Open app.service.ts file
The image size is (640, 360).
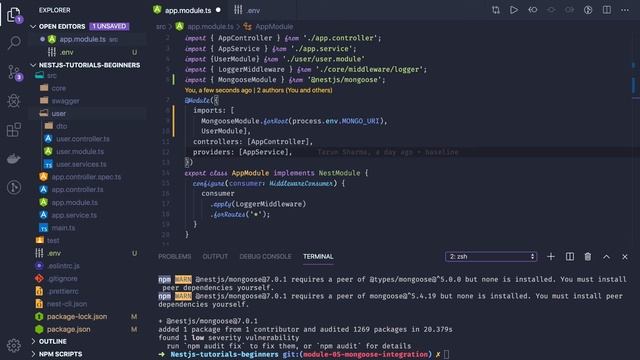(74, 215)
